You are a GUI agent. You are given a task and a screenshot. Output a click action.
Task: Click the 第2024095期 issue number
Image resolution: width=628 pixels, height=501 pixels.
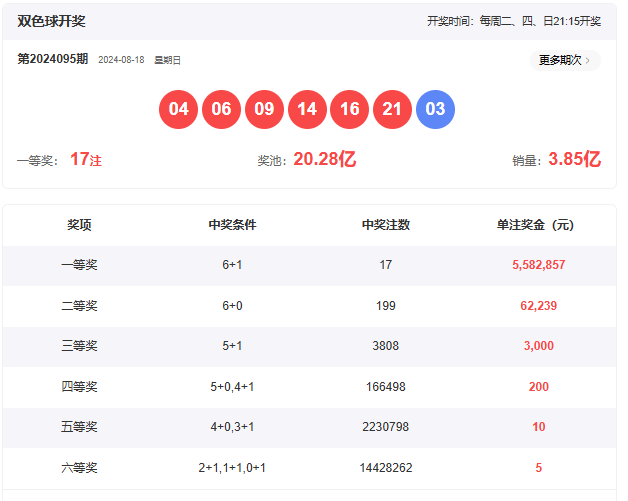click(x=52, y=59)
